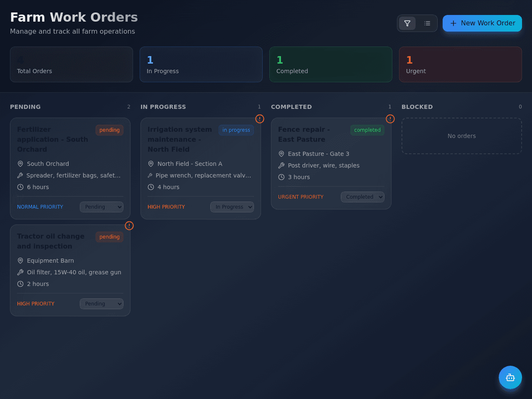This screenshot has height=399, width=532.
Task: Click clock icon beside 3 hours
Action: pos(281,177)
